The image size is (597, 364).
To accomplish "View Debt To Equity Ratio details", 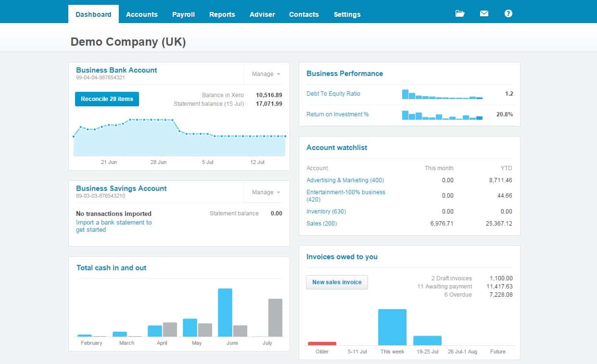I will (x=332, y=94).
